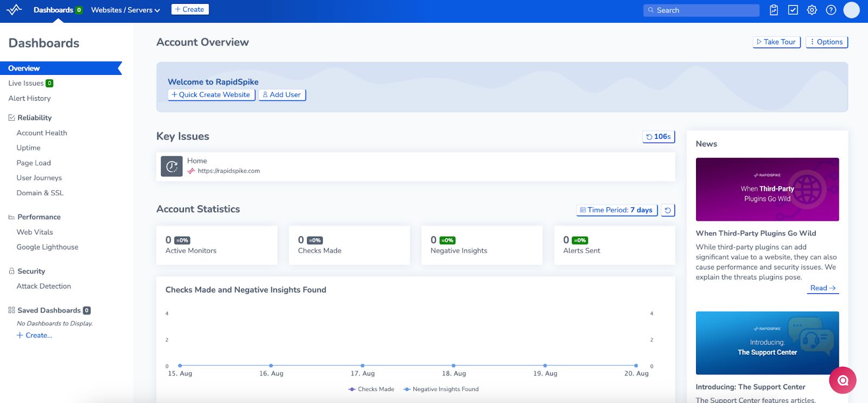Expand the Websites / Servers dropdown

tap(125, 10)
